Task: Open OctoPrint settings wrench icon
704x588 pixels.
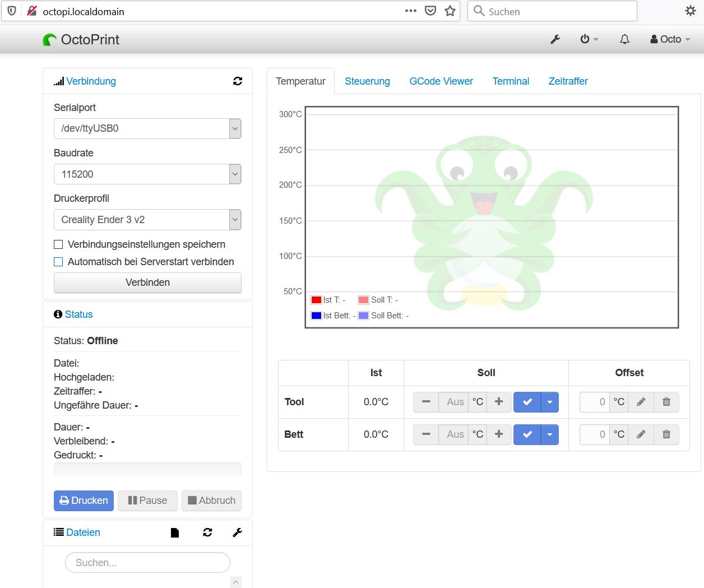Action: point(555,39)
